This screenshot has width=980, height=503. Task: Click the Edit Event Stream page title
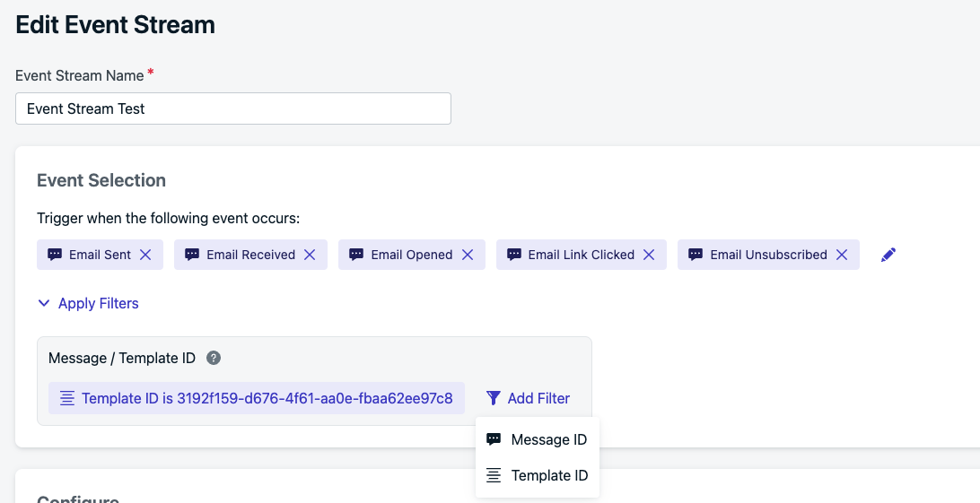coord(115,25)
